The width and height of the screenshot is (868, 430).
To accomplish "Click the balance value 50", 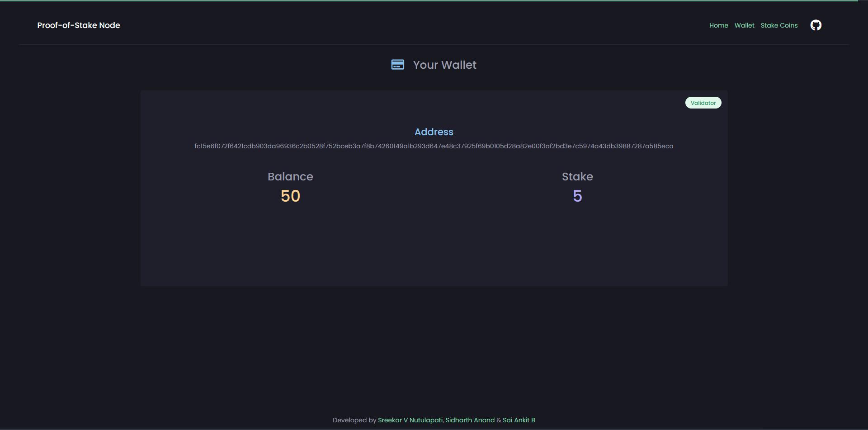I will pyautogui.click(x=290, y=196).
